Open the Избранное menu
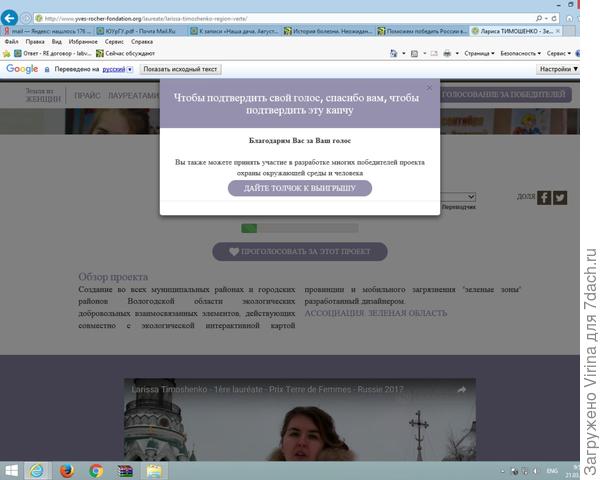The image size is (600, 480). pos(83,42)
